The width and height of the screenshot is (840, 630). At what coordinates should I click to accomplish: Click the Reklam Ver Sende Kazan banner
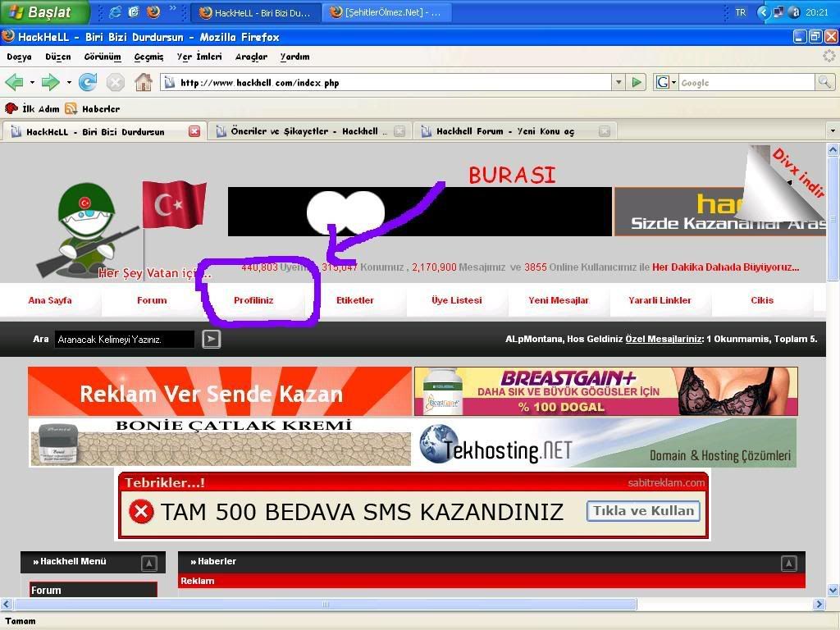point(220,391)
